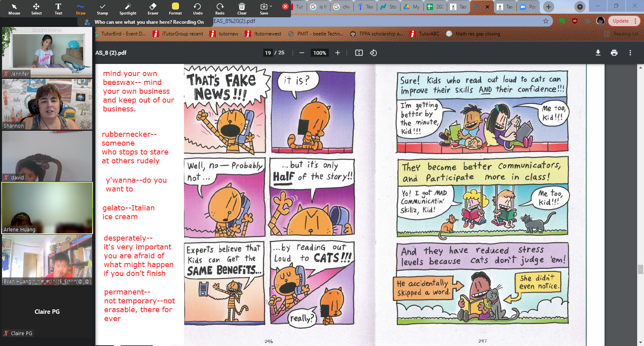Screen dimensions: 644x346
Task: Close the annotation toolbar with red X
Action: [285, 6]
